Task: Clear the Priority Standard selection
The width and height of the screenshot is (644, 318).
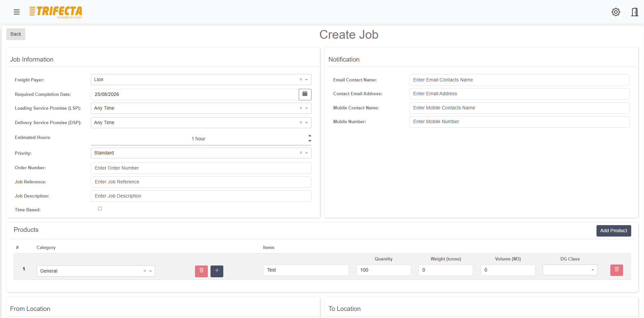Action: point(301,153)
